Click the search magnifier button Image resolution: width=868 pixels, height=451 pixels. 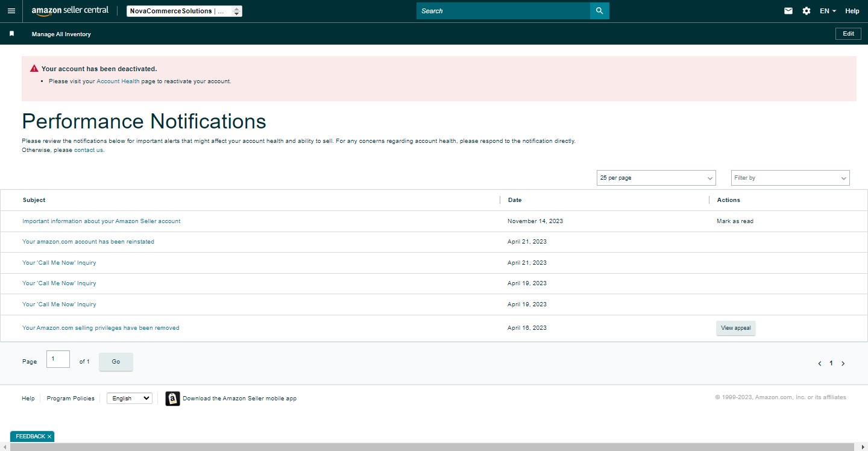pyautogui.click(x=600, y=11)
